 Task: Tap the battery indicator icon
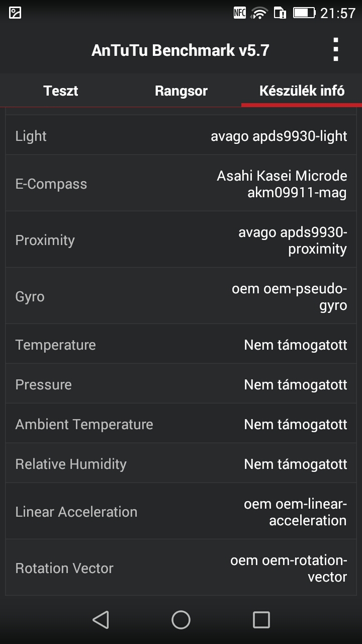pos(304,13)
